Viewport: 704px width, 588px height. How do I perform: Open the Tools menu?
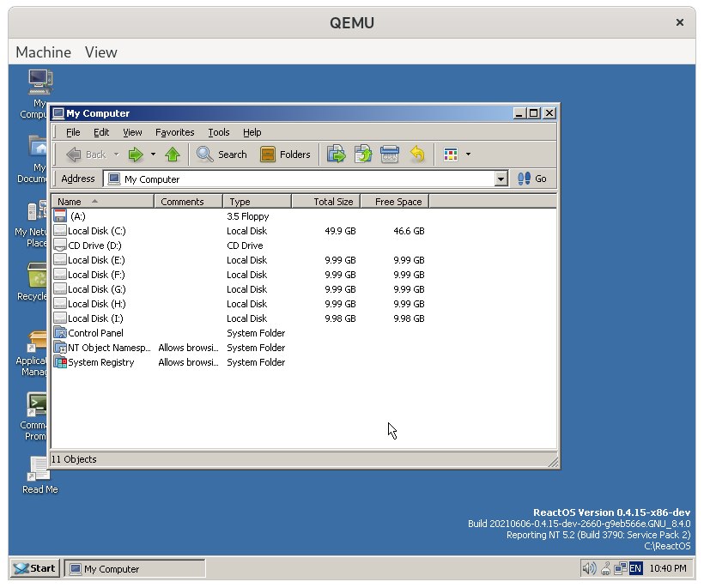(x=219, y=132)
